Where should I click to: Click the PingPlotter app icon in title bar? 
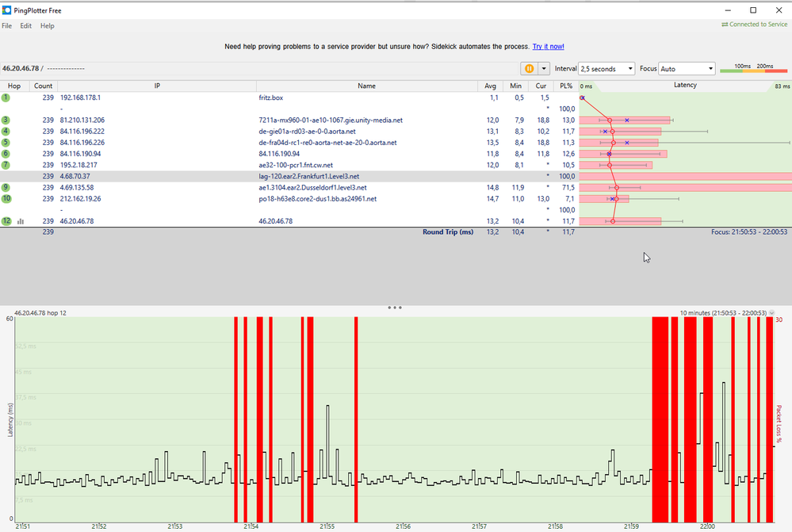[x=6, y=10]
